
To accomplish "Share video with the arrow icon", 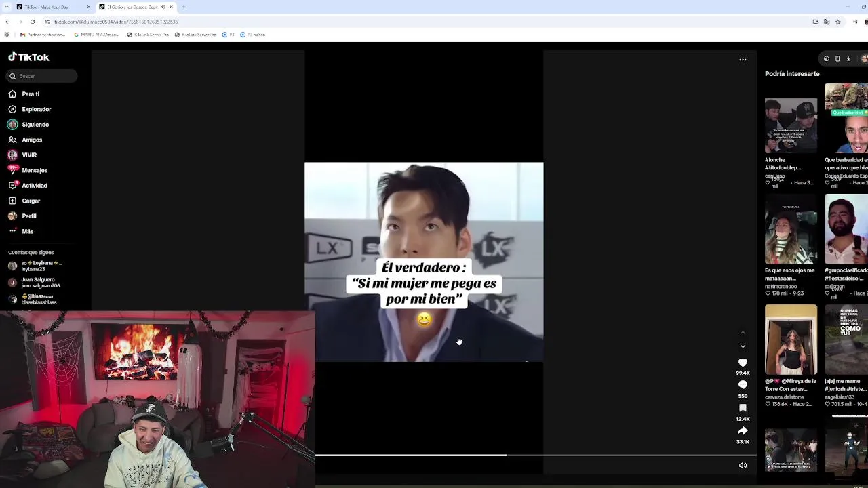I will coord(743,430).
